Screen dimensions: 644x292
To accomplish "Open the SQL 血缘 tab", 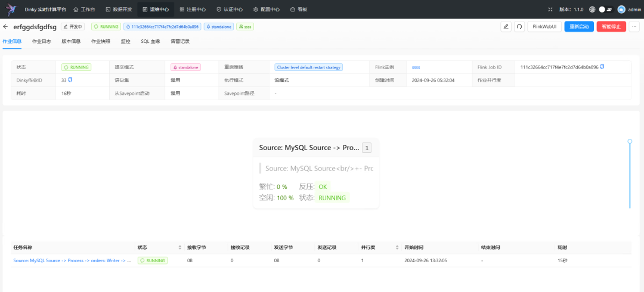I will [x=150, y=42].
